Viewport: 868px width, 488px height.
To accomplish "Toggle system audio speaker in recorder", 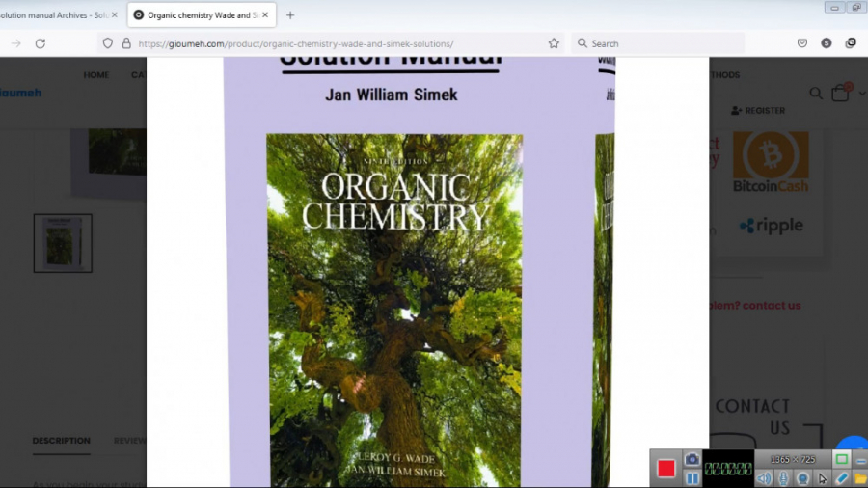I will (x=764, y=478).
